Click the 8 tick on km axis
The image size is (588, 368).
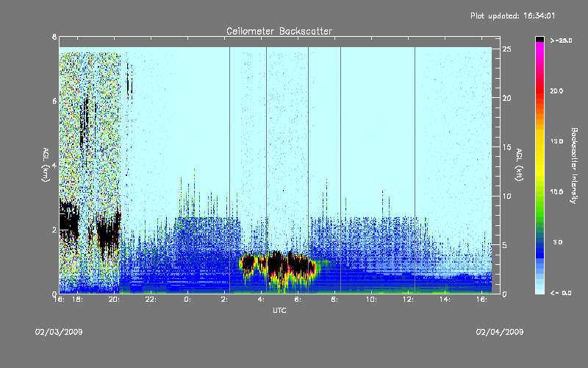[54, 37]
